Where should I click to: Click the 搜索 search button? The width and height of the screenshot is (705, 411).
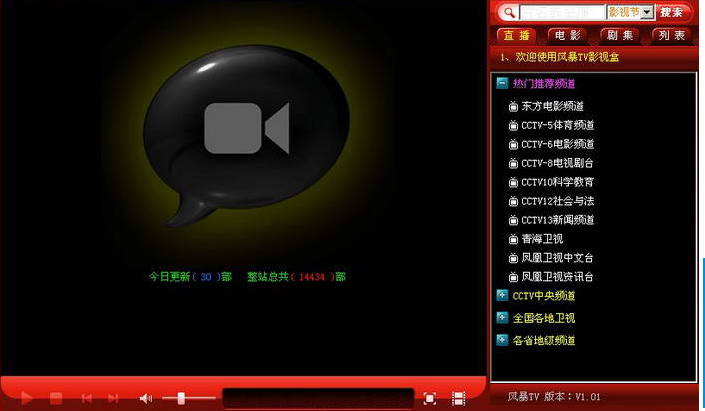click(x=671, y=12)
